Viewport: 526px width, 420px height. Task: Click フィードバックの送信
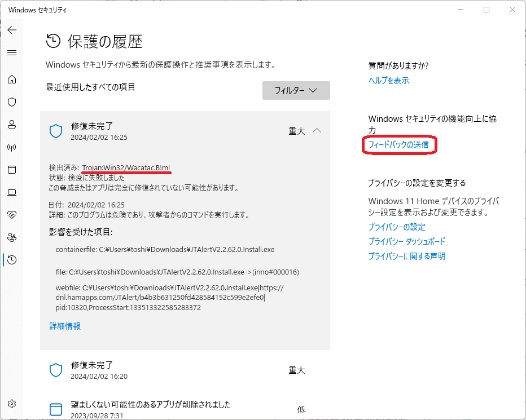pyautogui.click(x=399, y=145)
